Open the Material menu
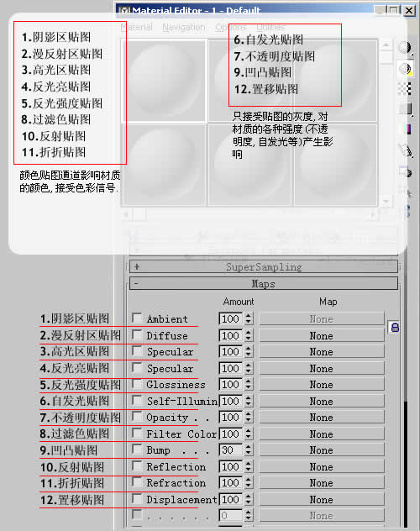 (x=136, y=27)
